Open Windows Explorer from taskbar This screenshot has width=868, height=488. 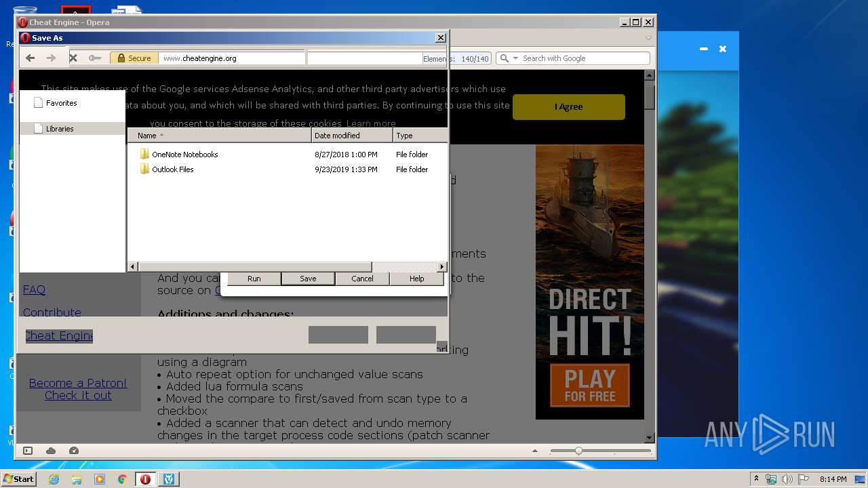pyautogui.click(x=77, y=479)
